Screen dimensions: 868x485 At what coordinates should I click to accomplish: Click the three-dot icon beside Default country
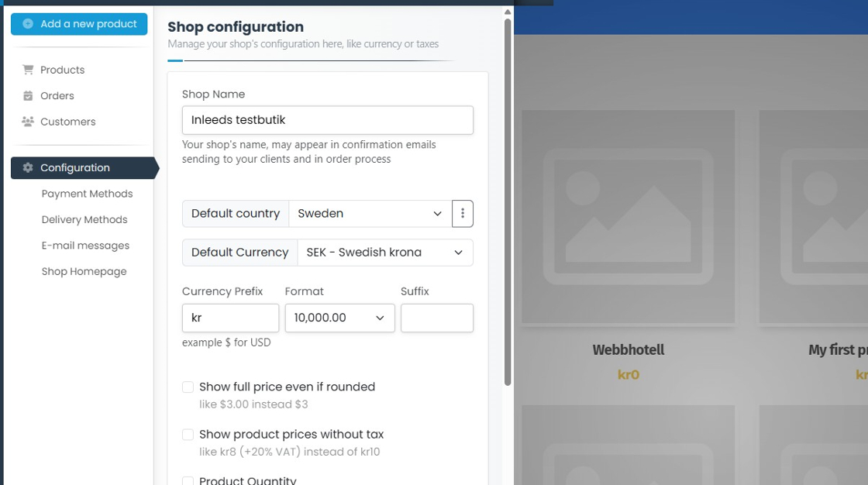pos(463,214)
